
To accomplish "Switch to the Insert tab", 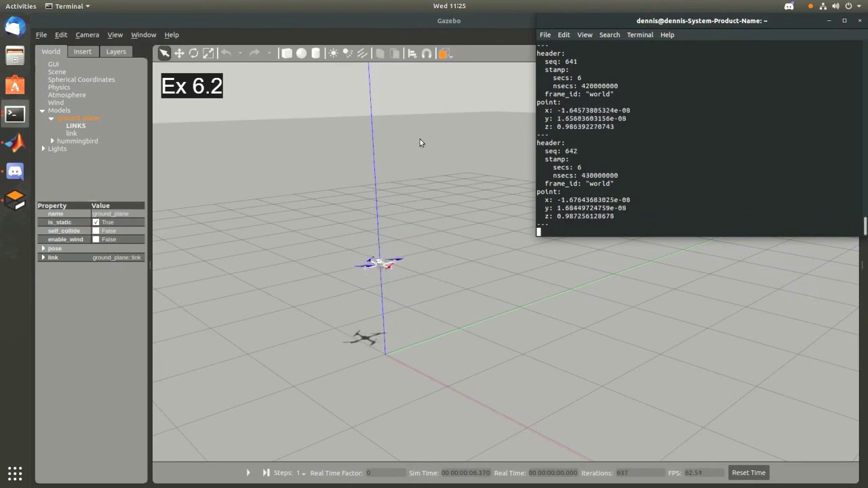I will pos(83,52).
